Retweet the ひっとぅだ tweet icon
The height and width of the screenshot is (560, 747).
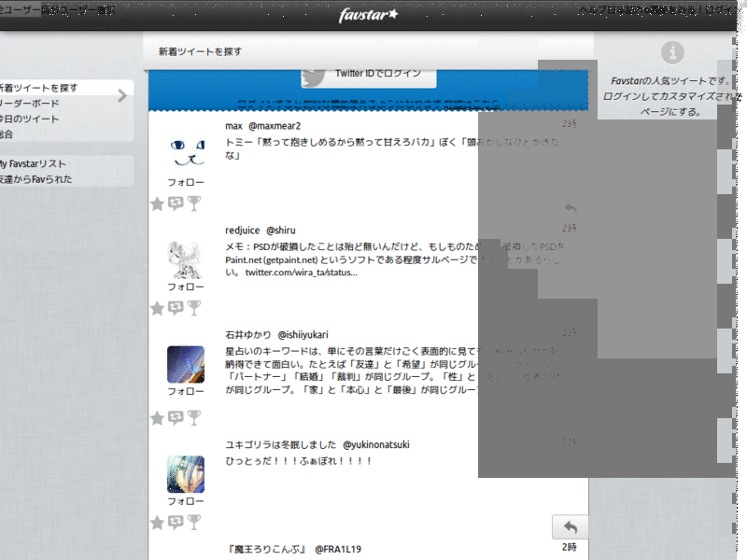(x=176, y=523)
